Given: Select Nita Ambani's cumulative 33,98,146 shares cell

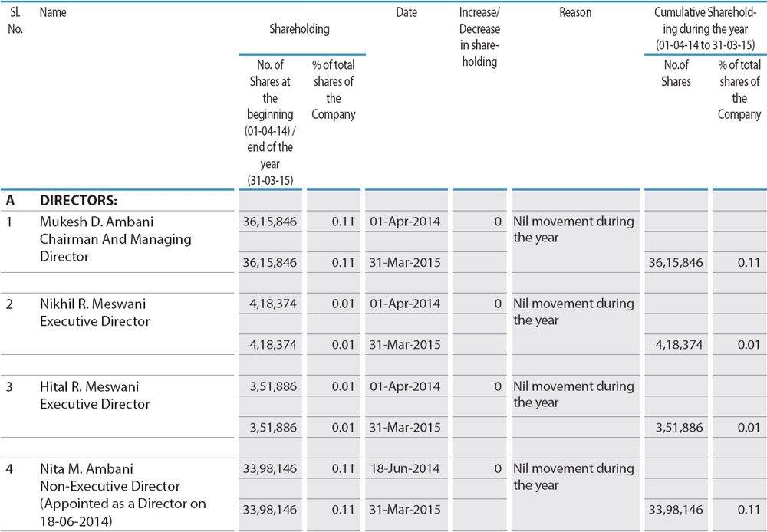Looking at the screenshot, I should point(676,510).
